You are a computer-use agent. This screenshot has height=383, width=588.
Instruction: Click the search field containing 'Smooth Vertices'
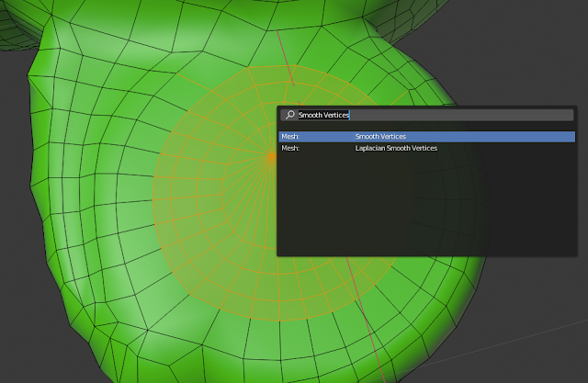coord(426,115)
